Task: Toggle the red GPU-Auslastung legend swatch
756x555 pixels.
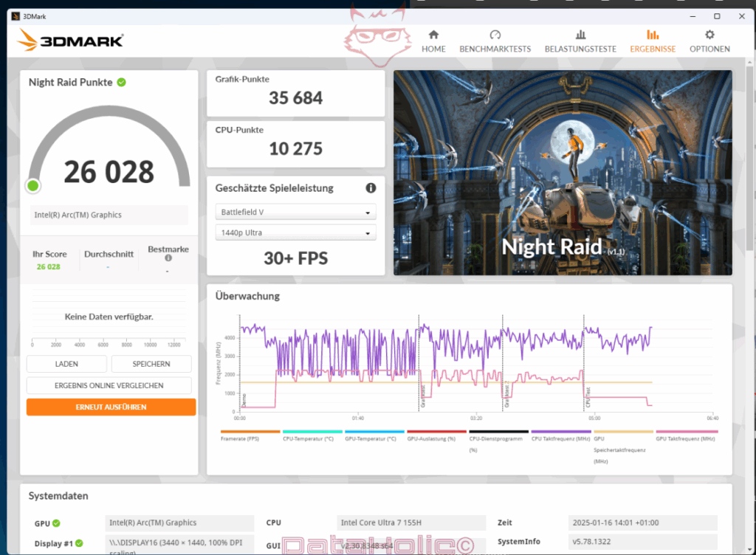Action: click(437, 432)
